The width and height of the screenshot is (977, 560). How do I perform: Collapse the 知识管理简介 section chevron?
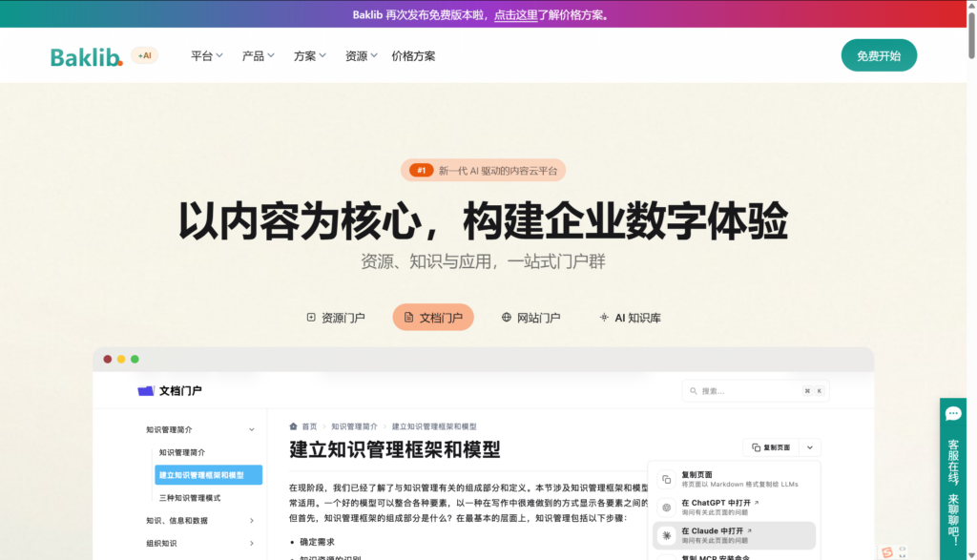point(252,430)
